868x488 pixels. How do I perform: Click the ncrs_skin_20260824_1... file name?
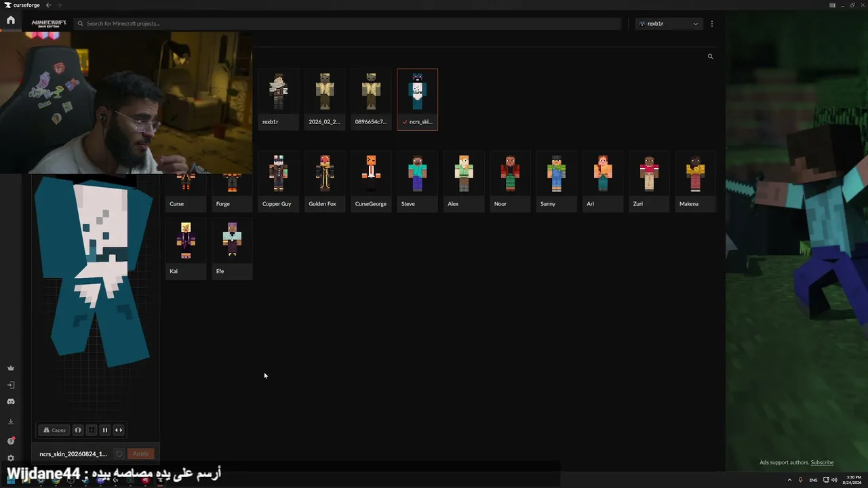point(73,453)
